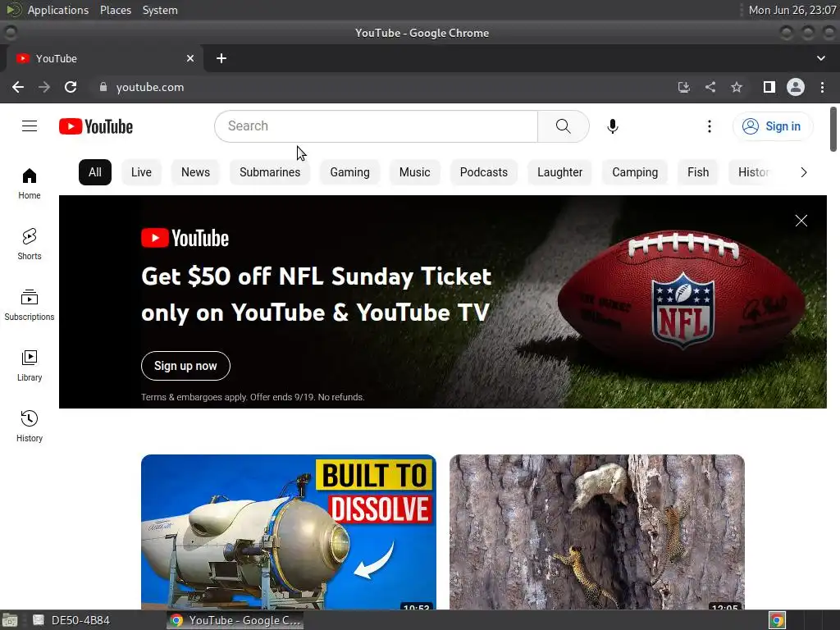
Task: Show more category chips with right arrow
Action: pos(804,172)
